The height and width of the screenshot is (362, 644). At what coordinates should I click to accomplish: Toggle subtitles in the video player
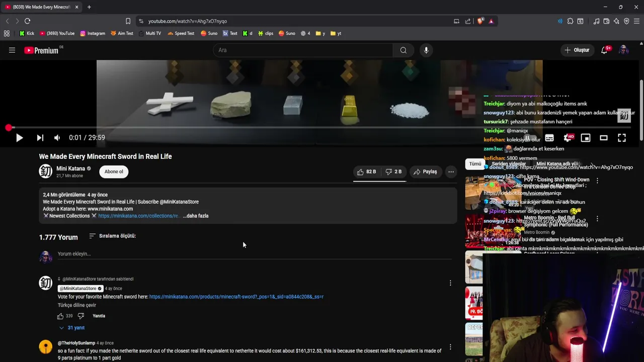pos(549,138)
